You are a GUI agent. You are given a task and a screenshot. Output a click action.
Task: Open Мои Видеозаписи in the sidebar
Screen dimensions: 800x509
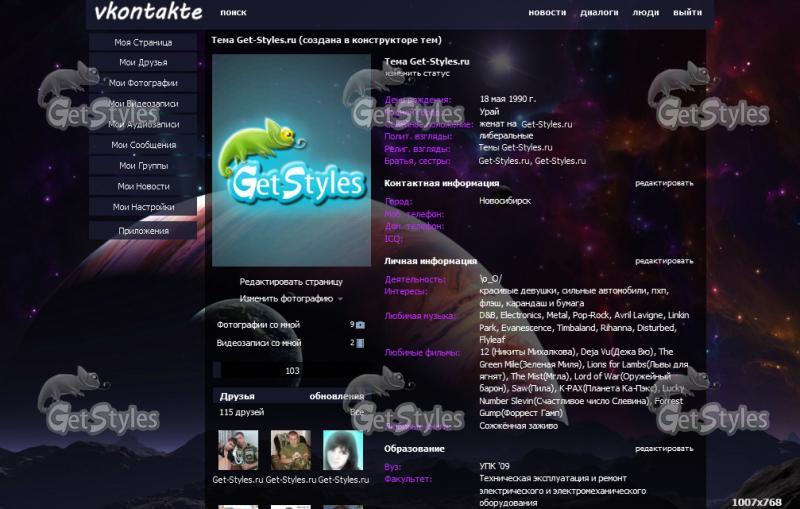(143, 104)
